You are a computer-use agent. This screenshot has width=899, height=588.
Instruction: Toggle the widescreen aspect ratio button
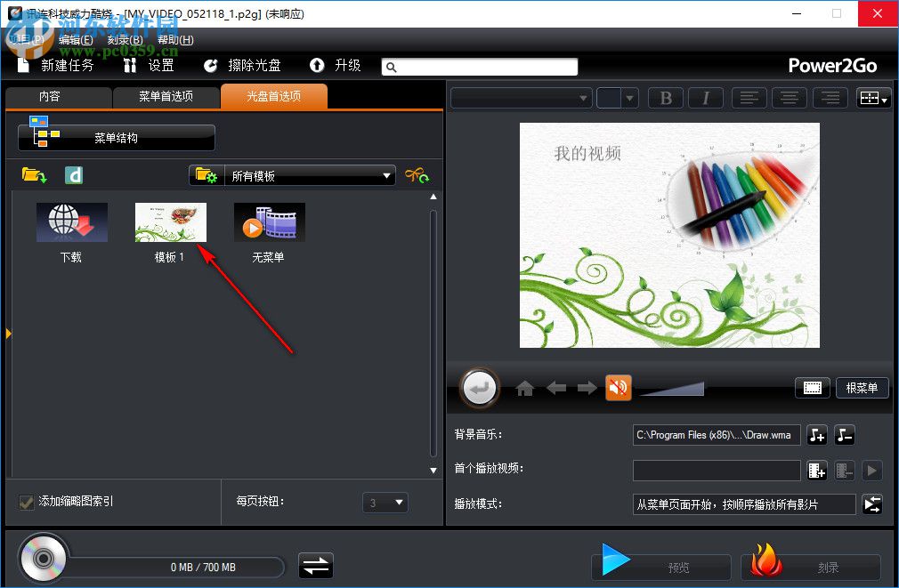coord(813,387)
